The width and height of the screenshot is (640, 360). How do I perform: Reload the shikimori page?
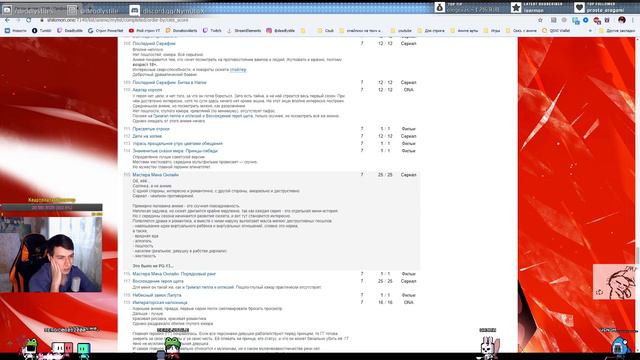click(x=28, y=20)
